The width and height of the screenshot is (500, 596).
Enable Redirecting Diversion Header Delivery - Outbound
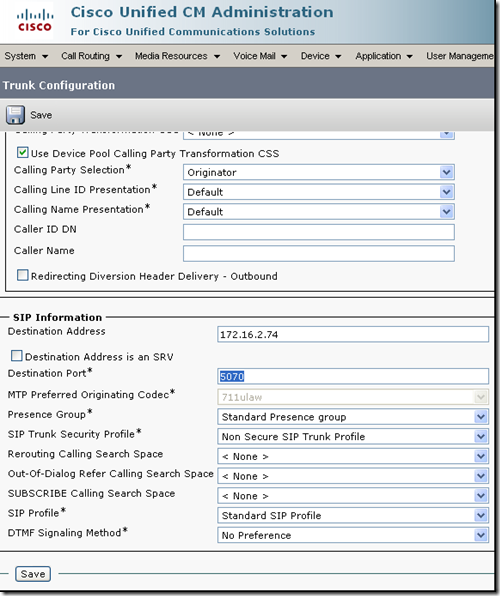pyautogui.click(x=22, y=275)
